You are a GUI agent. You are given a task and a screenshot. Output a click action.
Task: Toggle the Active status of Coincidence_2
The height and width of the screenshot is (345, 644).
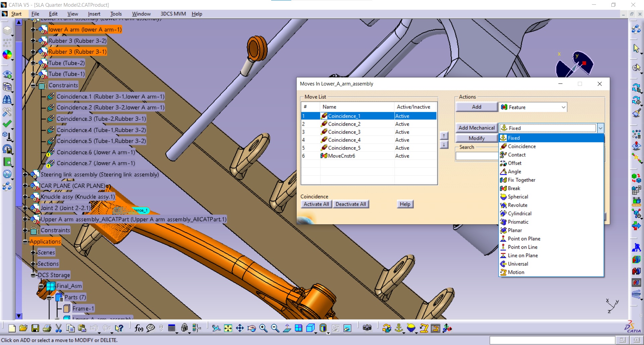[x=402, y=124]
